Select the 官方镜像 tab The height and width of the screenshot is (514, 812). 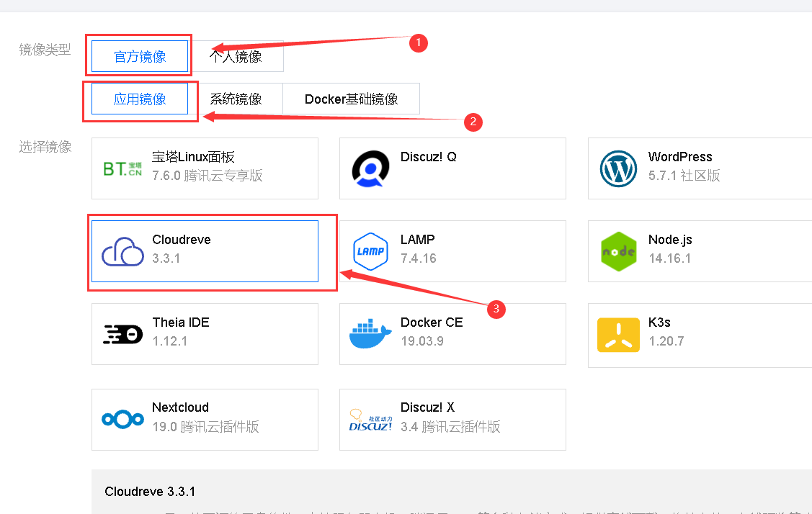click(x=140, y=56)
